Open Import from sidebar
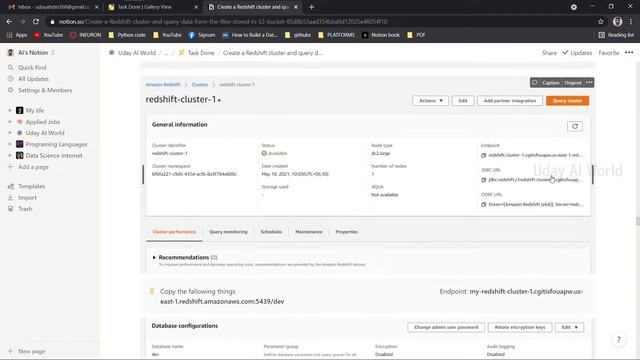640x360 pixels. click(27, 198)
